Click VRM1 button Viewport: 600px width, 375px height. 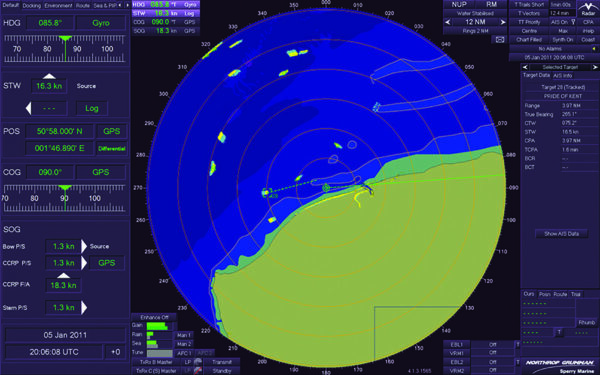click(457, 353)
